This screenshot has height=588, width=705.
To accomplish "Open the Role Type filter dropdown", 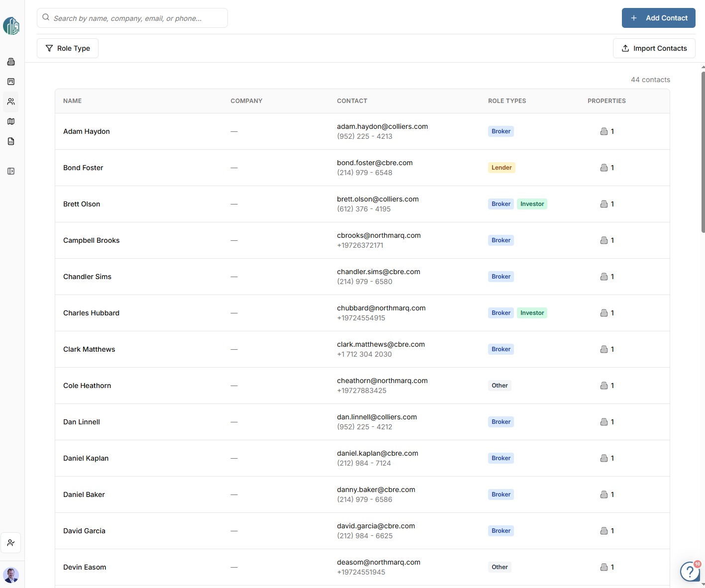I will point(67,48).
